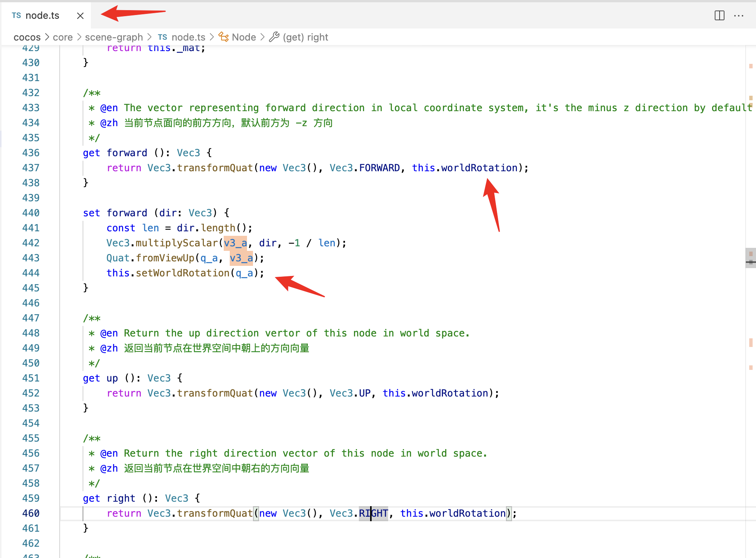This screenshot has height=558, width=756.
Task: Click the wrench icon before (get) right
Action: click(x=274, y=37)
